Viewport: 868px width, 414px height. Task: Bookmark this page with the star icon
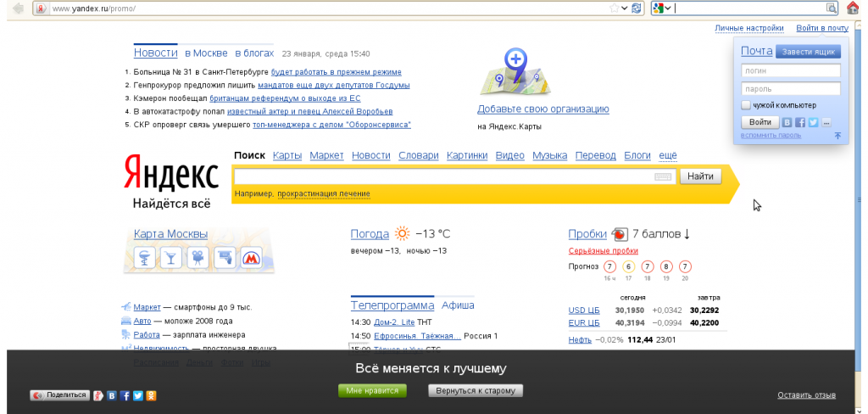pyautogui.click(x=614, y=8)
